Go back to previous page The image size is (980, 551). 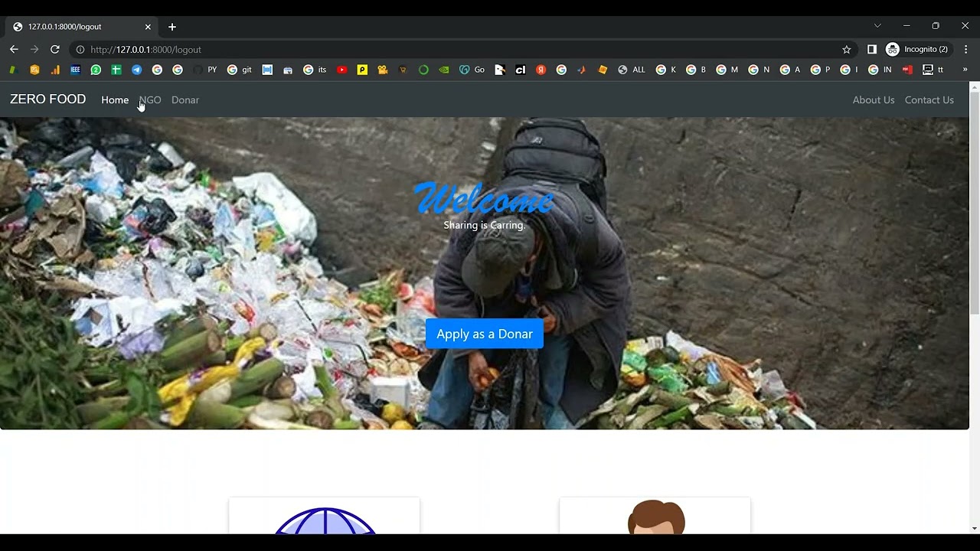click(x=14, y=50)
